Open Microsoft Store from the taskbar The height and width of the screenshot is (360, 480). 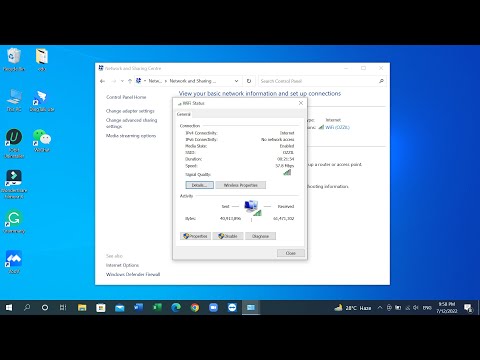(x=101, y=307)
